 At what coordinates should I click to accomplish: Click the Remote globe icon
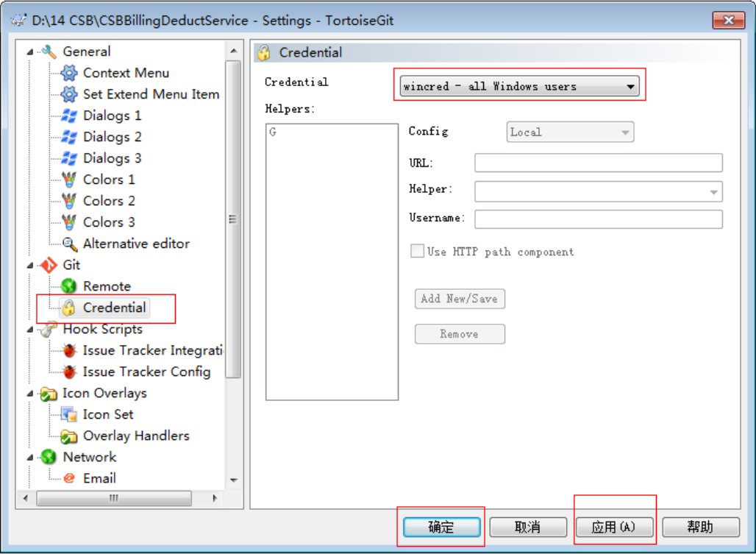pos(69,286)
